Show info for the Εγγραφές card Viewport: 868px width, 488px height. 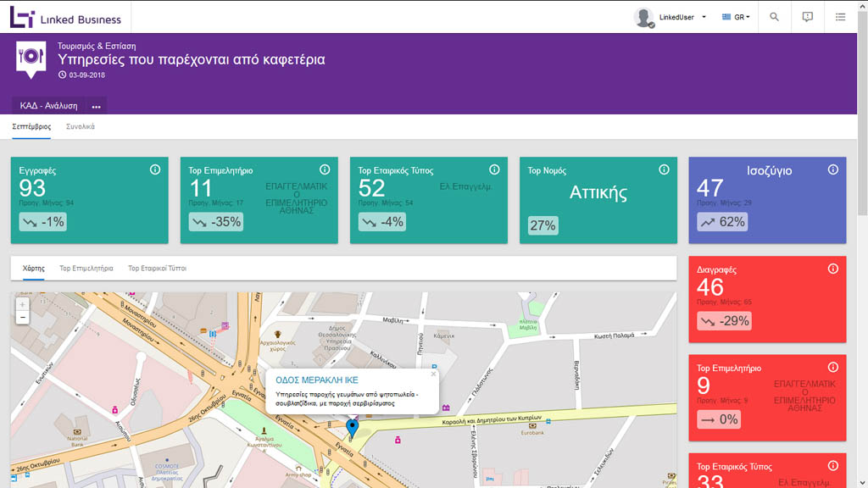coord(155,169)
